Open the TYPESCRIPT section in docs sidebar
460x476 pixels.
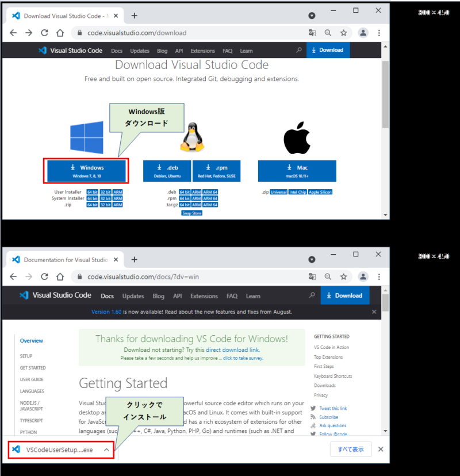point(32,420)
